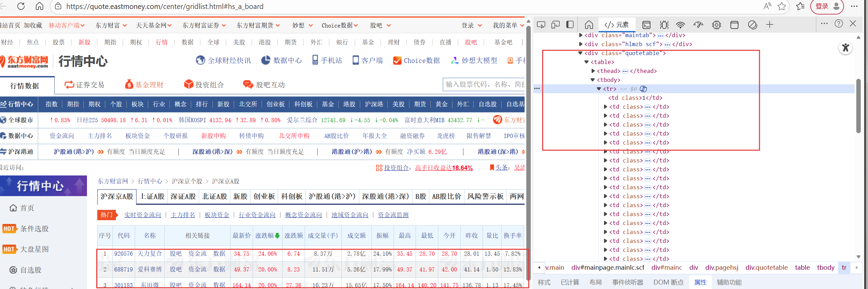868x289 pixels.
Task: Go to the browser home page icon
Action: [x=40, y=6]
